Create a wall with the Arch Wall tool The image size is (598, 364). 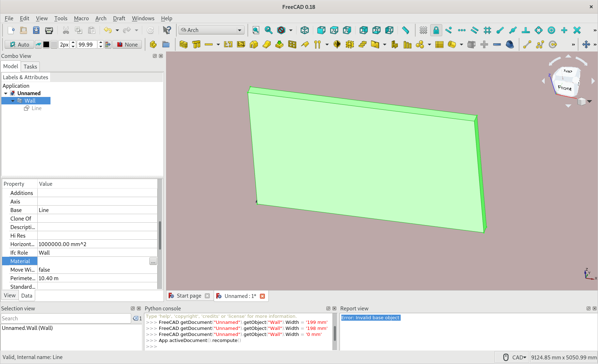tap(183, 44)
